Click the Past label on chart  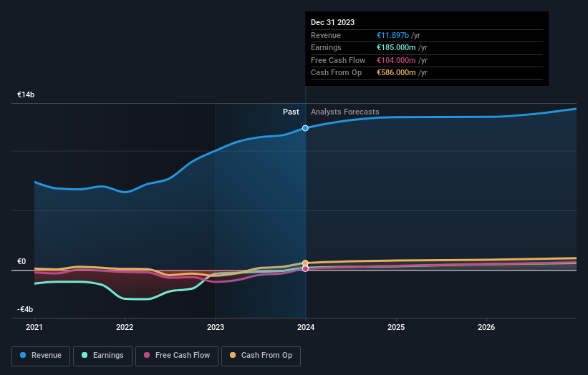coord(291,112)
